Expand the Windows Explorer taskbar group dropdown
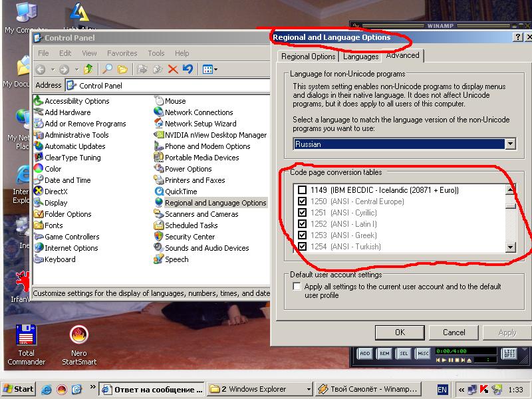The image size is (532, 399). tap(309, 389)
